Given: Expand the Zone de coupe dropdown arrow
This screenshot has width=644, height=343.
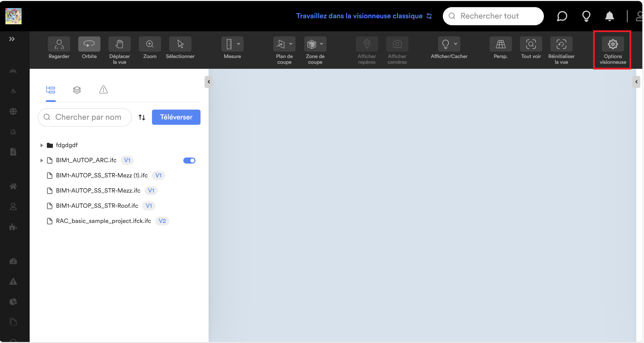Looking at the screenshot, I should (321, 44).
